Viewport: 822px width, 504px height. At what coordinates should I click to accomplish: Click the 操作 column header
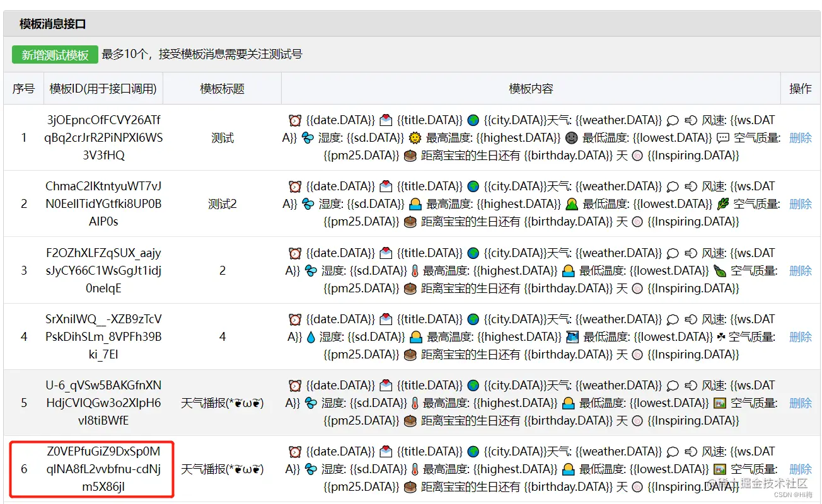(801, 89)
